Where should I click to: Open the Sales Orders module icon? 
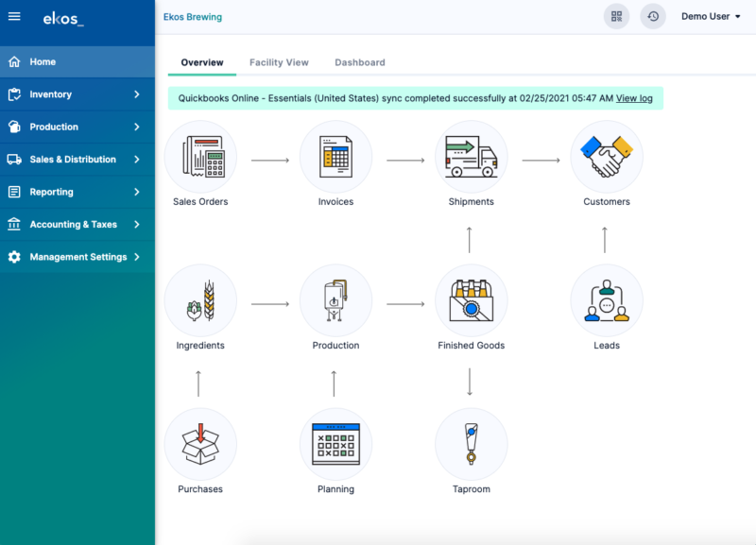click(199, 157)
